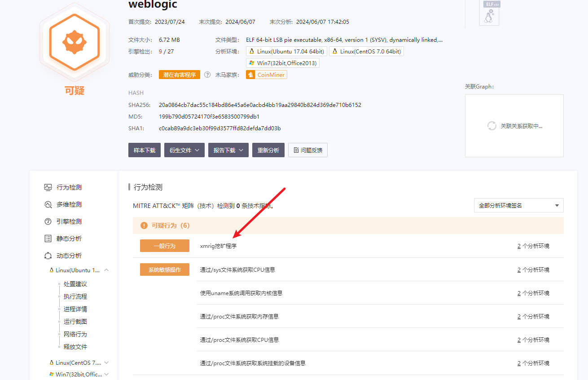Click the 多维检测 sidebar icon
588x380 pixels.
pos(48,204)
